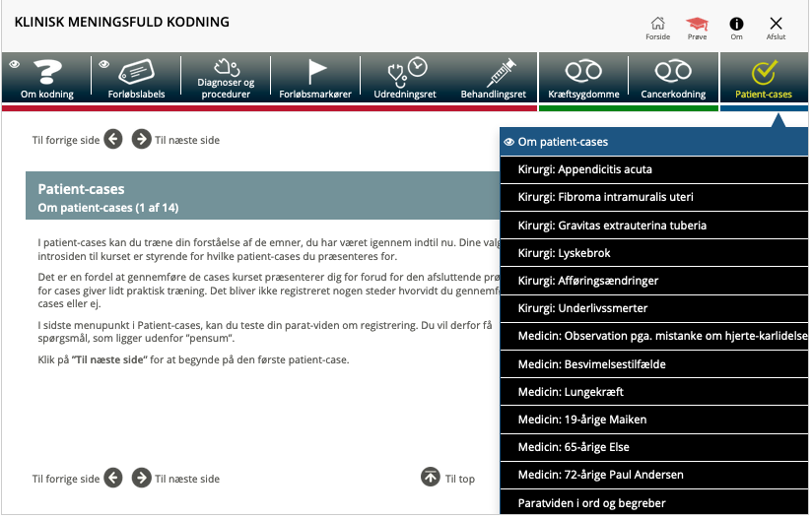Open Kirurgi: Gravitas extrauterina tuberia case
This screenshot has height=518, width=812.
pyautogui.click(x=654, y=226)
